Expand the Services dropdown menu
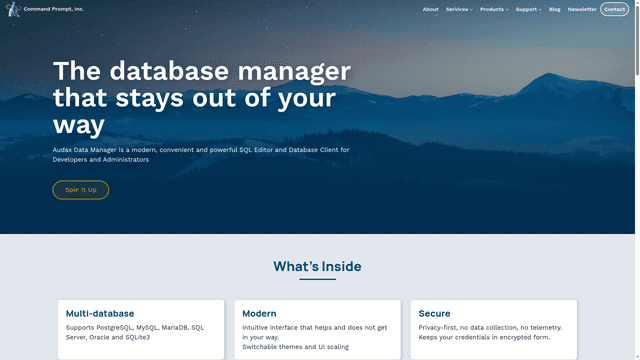The width and height of the screenshot is (640, 360). click(x=459, y=9)
